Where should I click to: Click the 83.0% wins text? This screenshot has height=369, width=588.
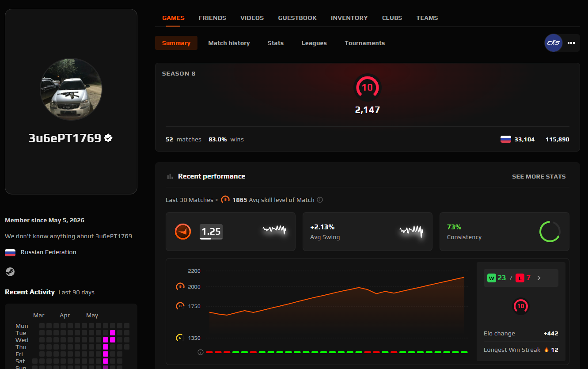226,139
